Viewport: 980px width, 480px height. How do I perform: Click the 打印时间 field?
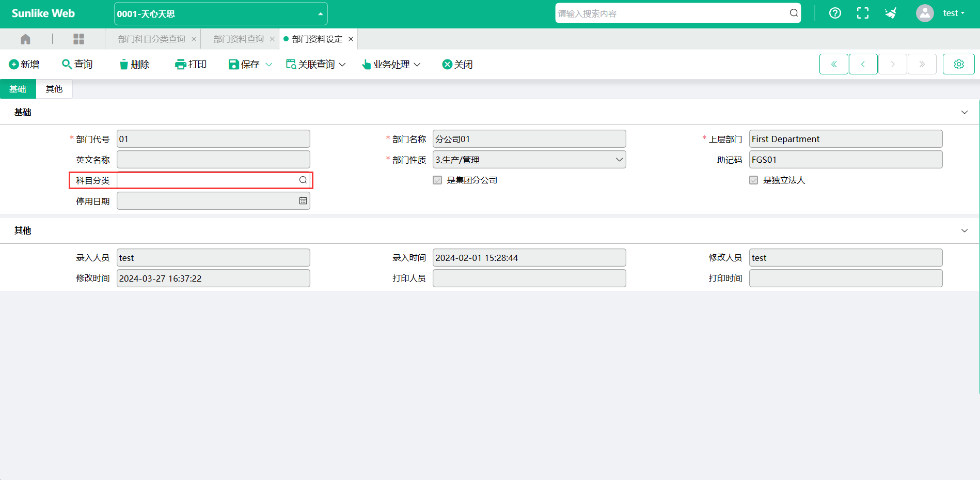pos(846,278)
